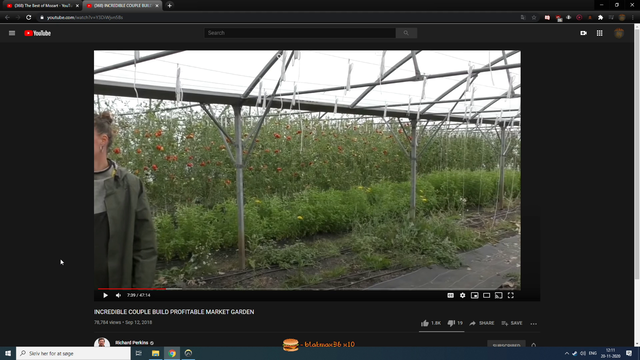Open the Chrome extensions puzzle icon
Viewport: 640px width, 360px height.
600,18
